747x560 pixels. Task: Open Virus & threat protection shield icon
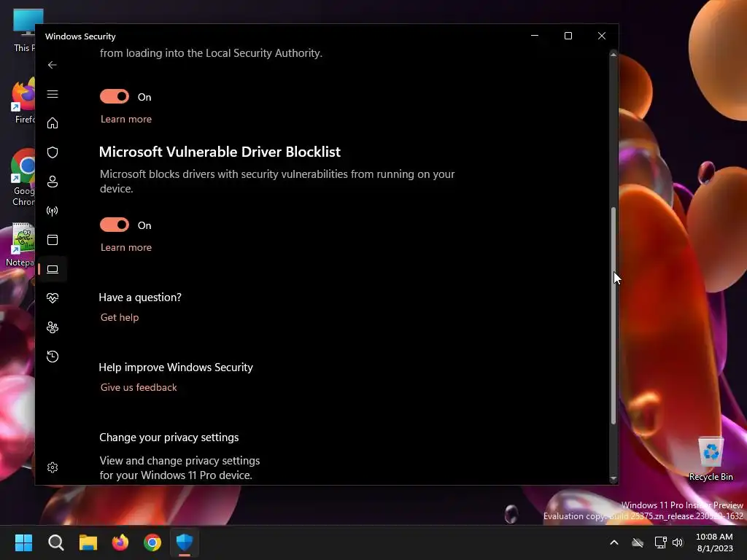(53, 152)
